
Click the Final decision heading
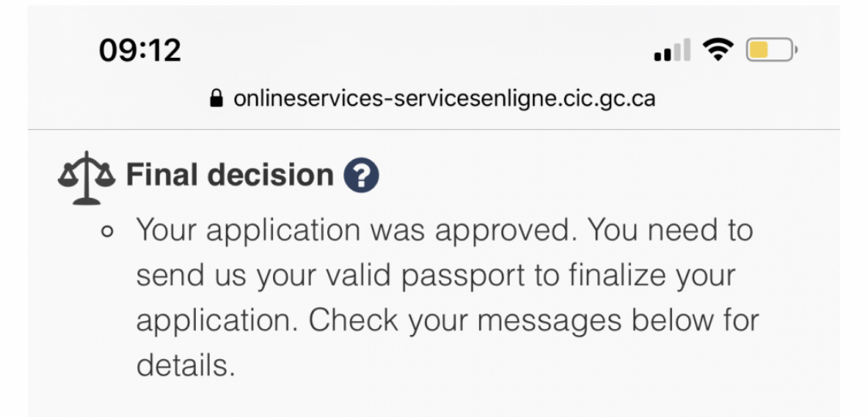coord(230,175)
